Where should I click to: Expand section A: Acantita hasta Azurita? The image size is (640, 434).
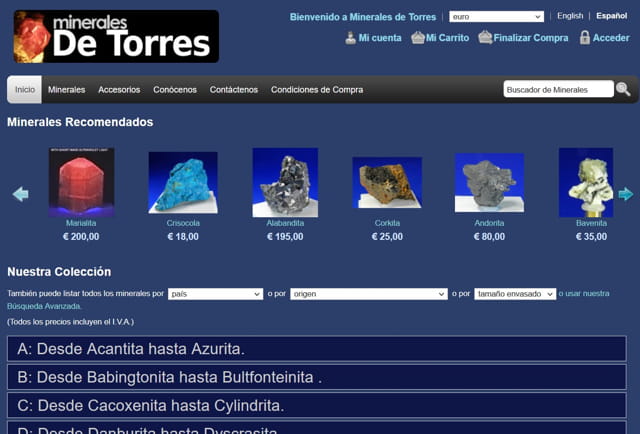click(316, 349)
